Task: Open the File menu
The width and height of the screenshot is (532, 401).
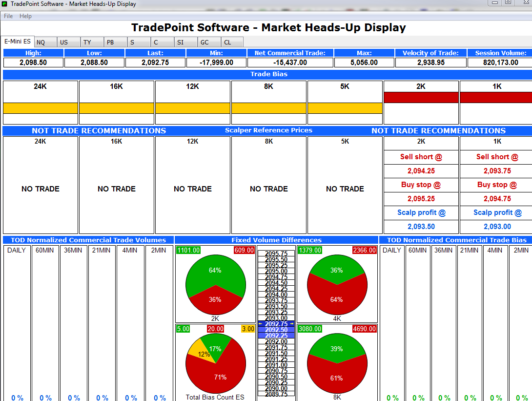Action: pos(8,16)
